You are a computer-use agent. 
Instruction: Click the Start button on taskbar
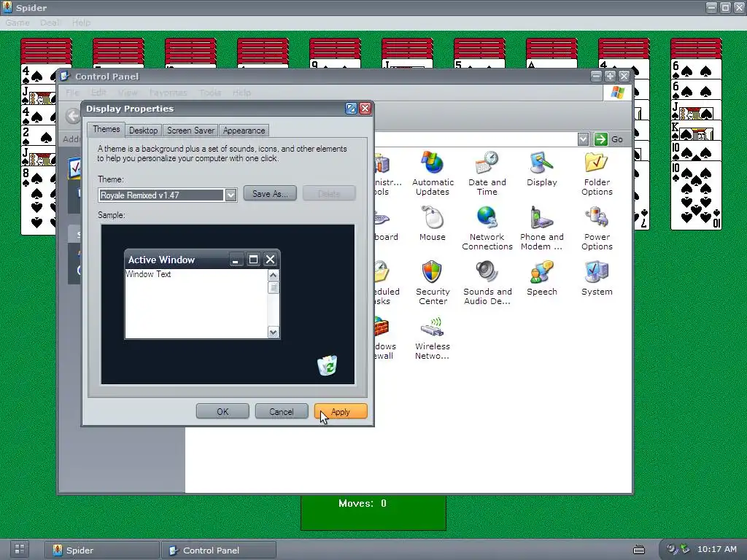[20, 549]
